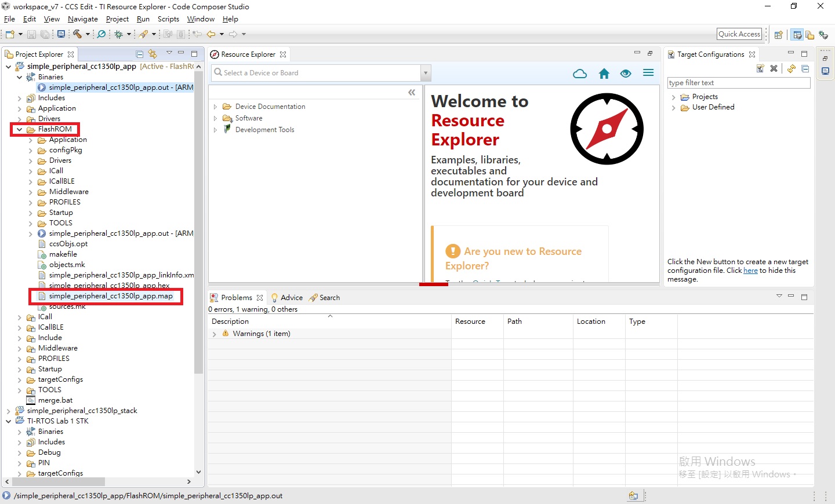Select the makefile in FlashROM
The image size is (835, 504).
click(63, 254)
